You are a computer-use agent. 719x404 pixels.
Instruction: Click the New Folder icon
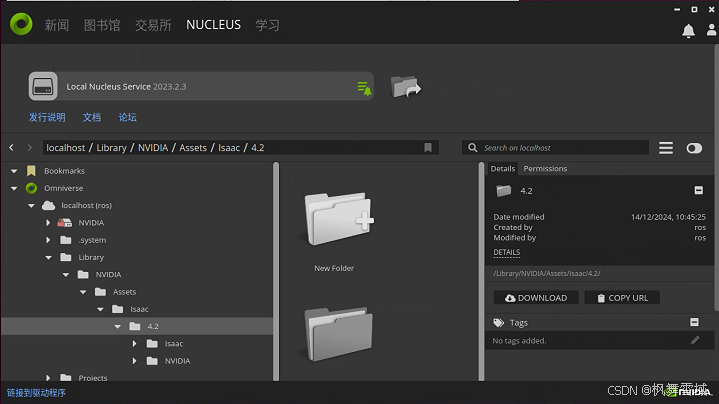[x=338, y=219]
